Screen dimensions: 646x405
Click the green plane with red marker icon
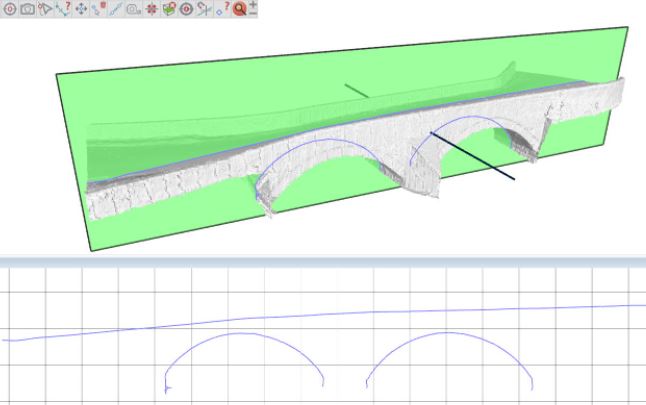pos(169,9)
